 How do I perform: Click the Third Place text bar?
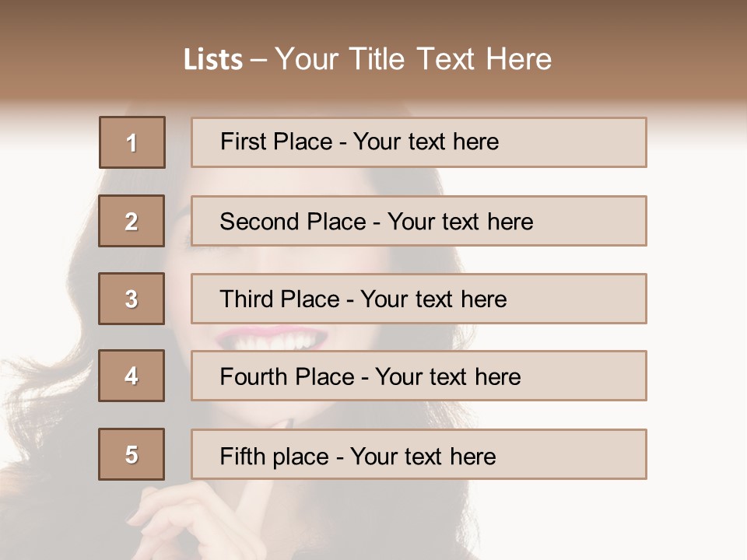click(x=419, y=299)
